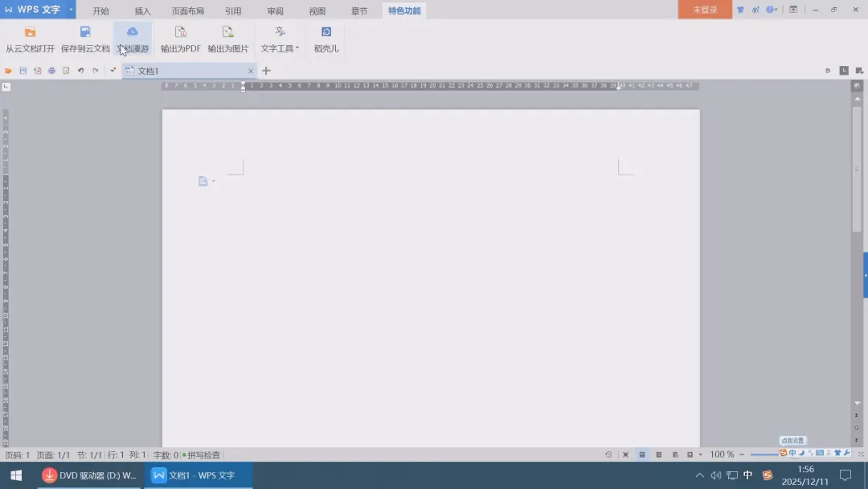The height and width of the screenshot is (489, 868).
Task: Click the 页面: 1/1 status bar entry
Action: click(53, 455)
